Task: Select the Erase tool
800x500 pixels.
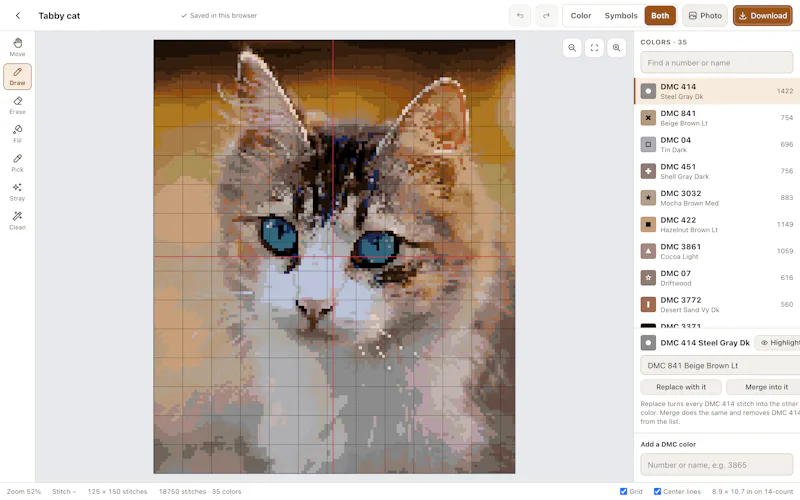Action: coord(17,105)
